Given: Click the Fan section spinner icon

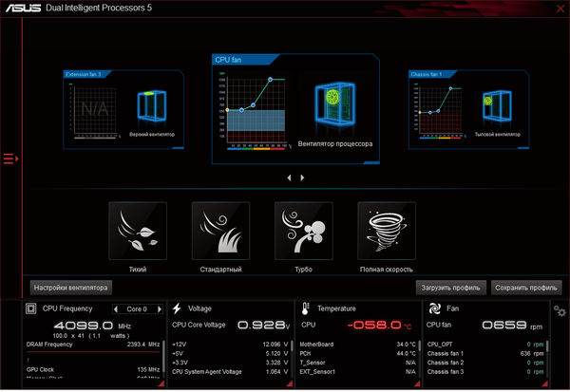Looking at the screenshot, I should 434,308.
